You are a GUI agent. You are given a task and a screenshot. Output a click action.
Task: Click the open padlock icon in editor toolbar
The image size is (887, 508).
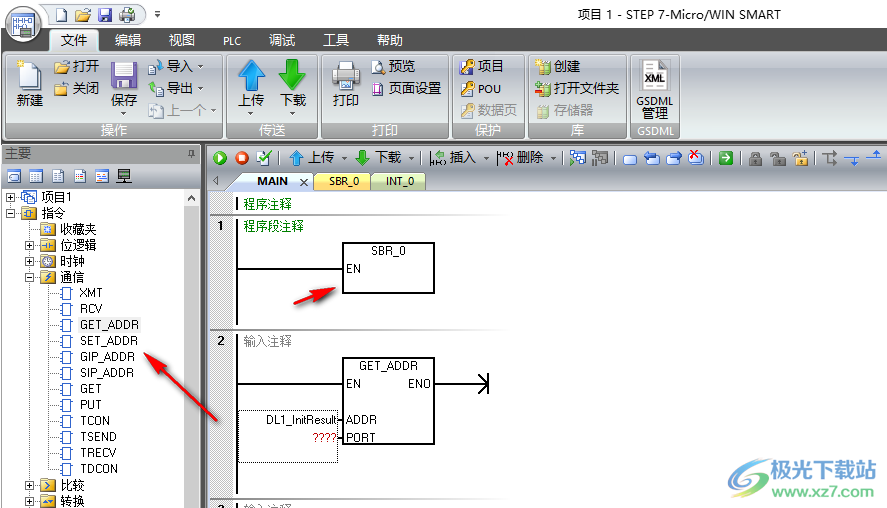778,158
